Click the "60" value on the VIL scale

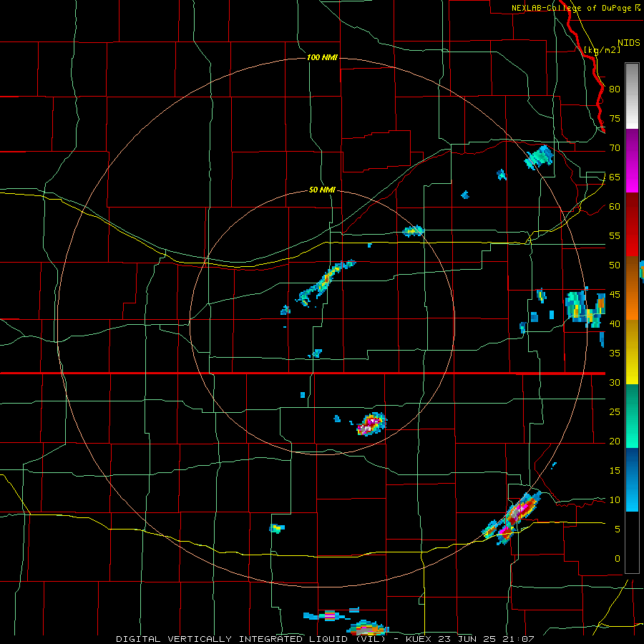pos(615,207)
